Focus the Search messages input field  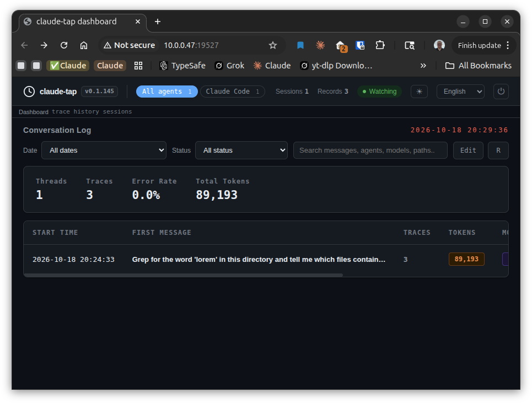tap(370, 151)
